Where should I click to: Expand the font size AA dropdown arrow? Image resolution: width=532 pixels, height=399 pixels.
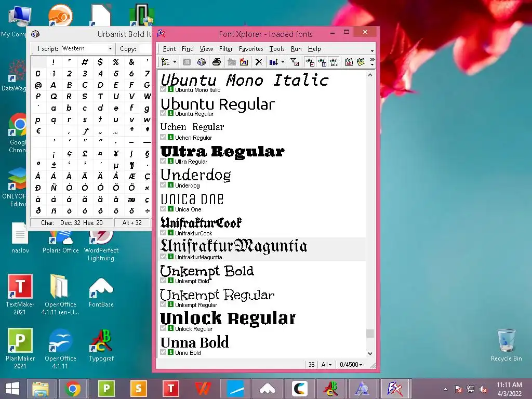pyautogui.click(x=283, y=62)
